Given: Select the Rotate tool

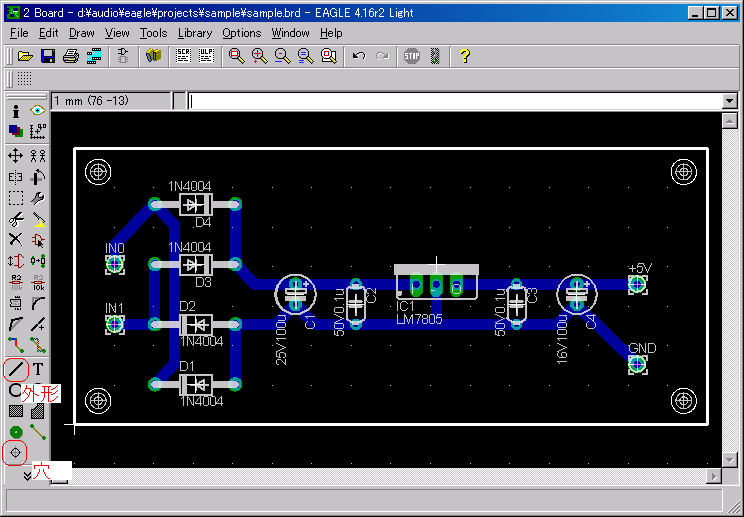Looking at the screenshot, I should tap(37, 177).
